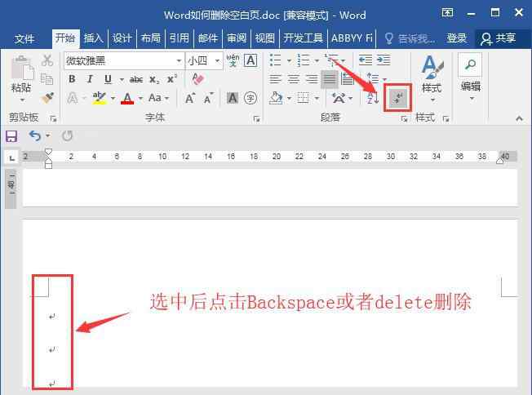
Task: Toggle italic formatting
Action: pos(90,79)
